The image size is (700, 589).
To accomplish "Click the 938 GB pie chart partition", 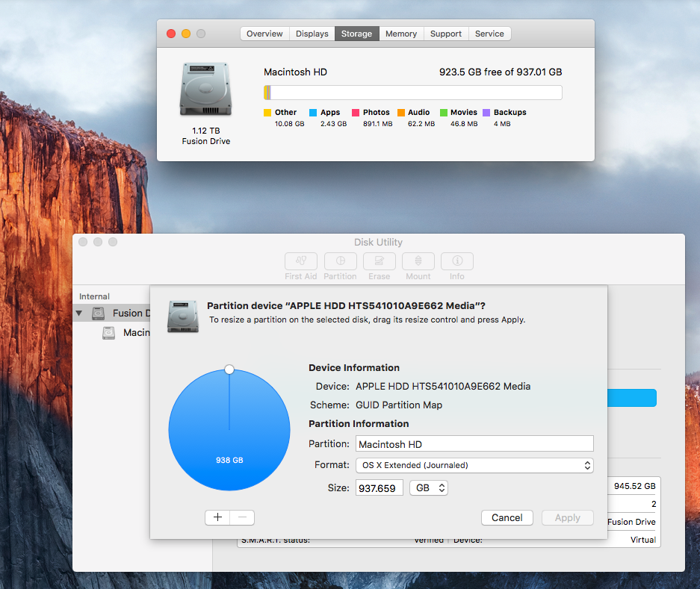I will click(229, 430).
